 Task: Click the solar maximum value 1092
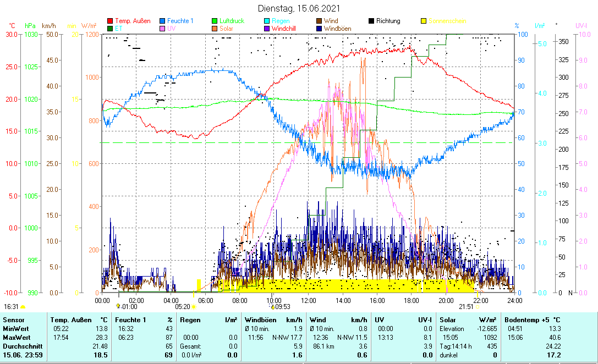(491, 338)
